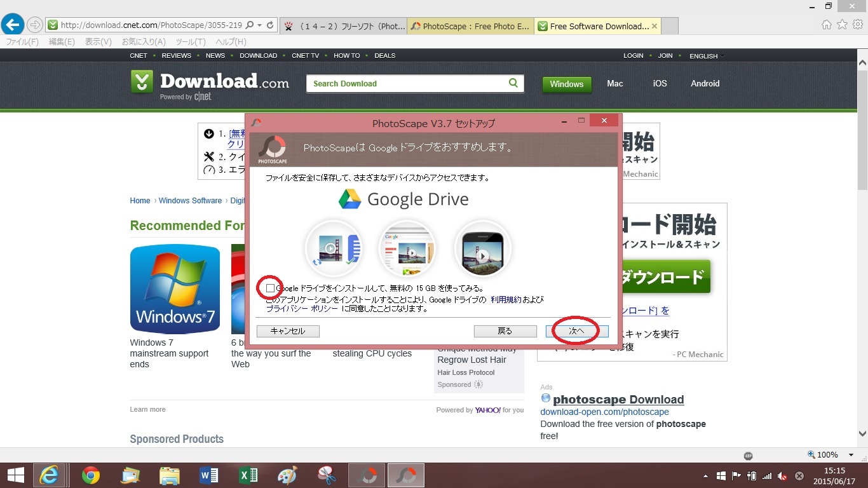Open the 編集(E) menu

(x=62, y=41)
